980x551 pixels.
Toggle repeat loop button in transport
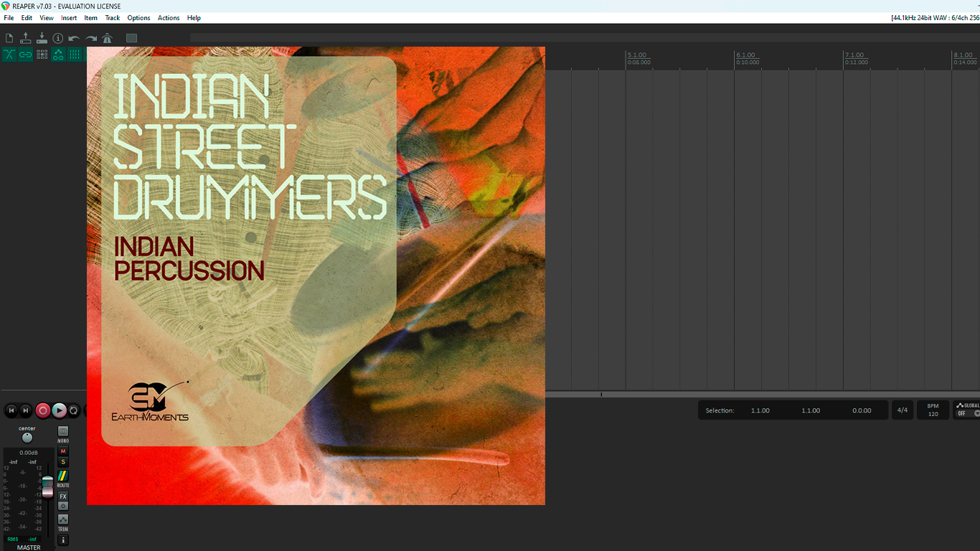pyautogui.click(x=74, y=410)
